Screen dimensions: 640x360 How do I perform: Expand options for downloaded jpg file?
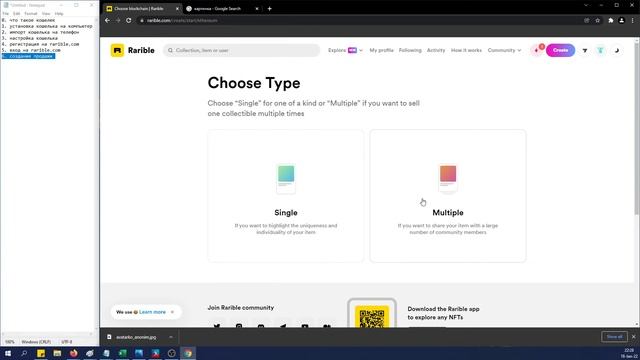[171, 337]
